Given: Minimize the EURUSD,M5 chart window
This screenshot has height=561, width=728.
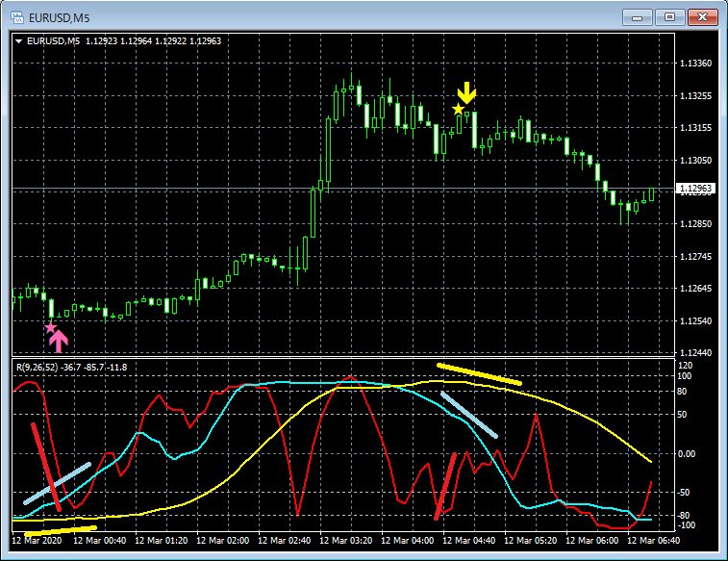Looking at the screenshot, I should 637,17.
